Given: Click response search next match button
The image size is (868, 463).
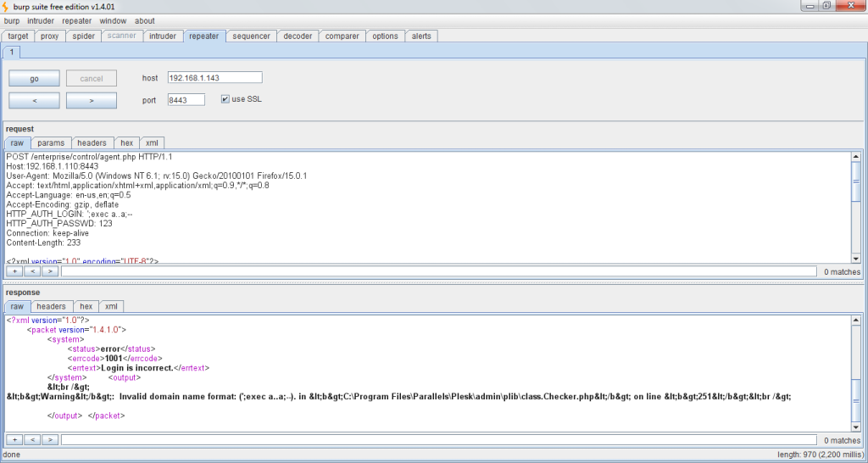Looking at the screenshot, I should coord(50,440).
